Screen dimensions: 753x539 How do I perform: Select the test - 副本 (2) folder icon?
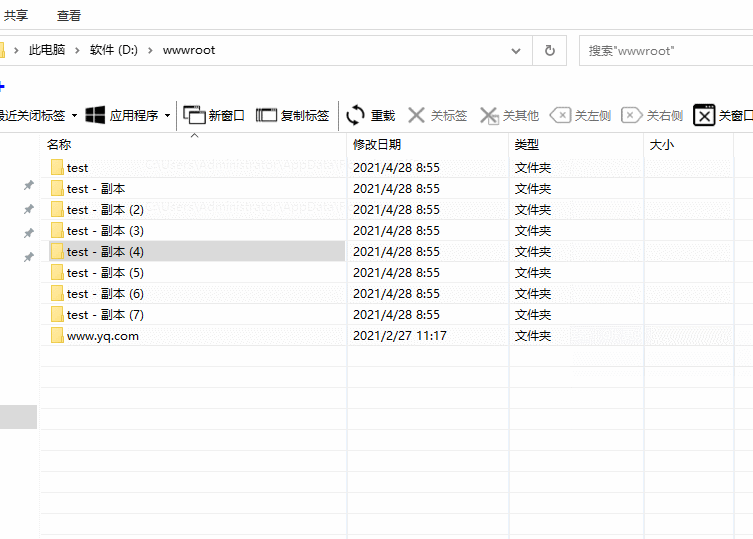point(57,209)
